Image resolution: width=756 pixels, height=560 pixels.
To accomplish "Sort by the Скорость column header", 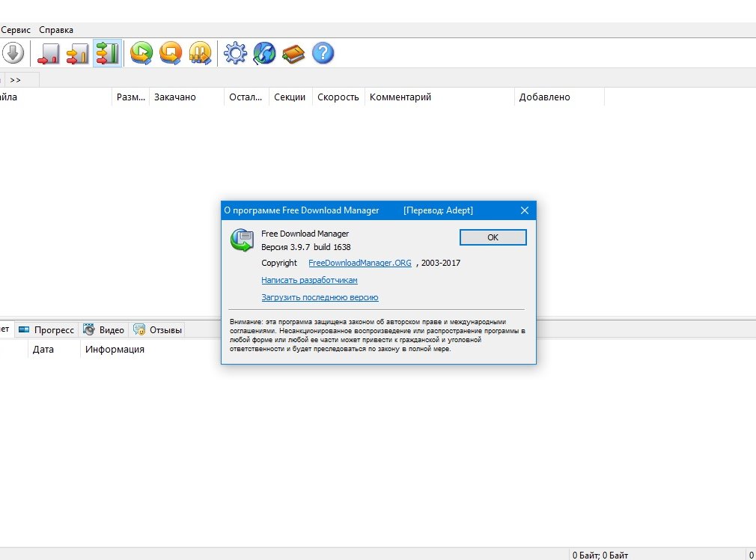I will click(x=338, y=97).
